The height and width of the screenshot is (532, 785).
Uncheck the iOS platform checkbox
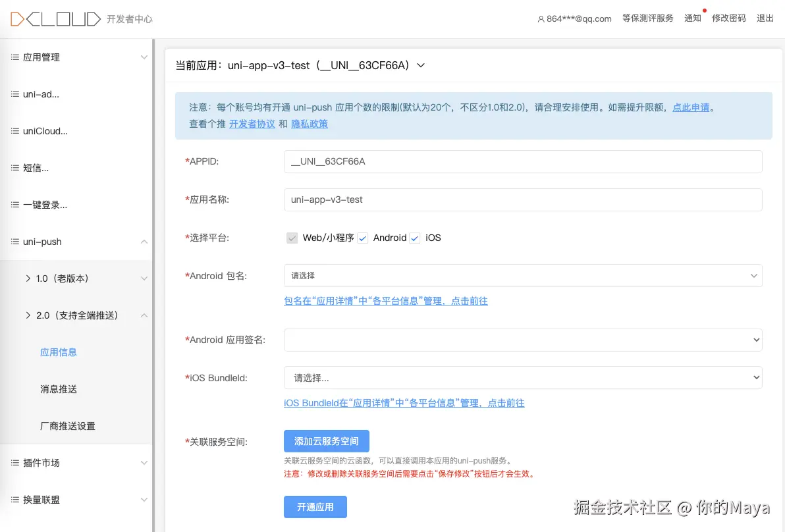tap(414, 238)
